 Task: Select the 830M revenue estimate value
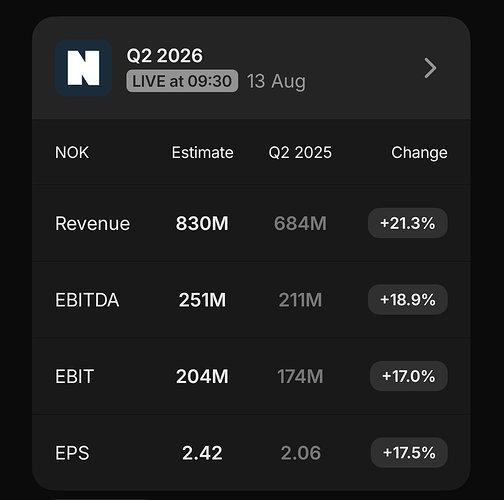[x=202, y=223]
